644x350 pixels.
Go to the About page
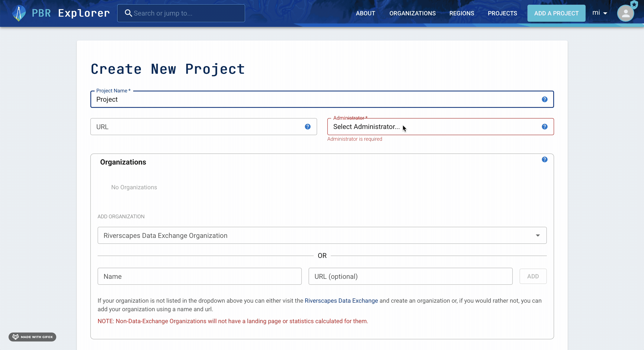[x=365, y=13]
